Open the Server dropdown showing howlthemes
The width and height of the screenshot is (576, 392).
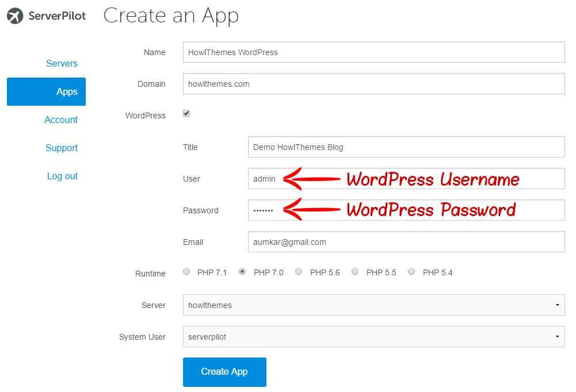click(373, 305)
